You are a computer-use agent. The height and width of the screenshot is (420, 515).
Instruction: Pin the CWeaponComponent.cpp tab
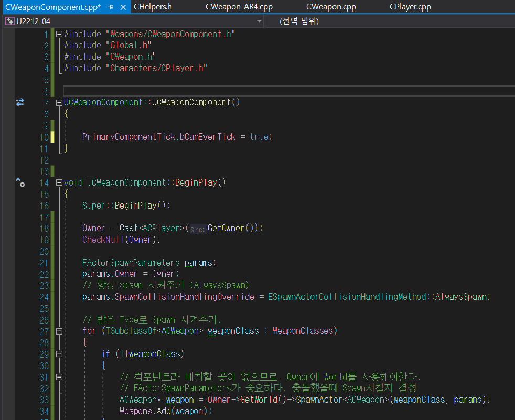(x=111, y=7)
